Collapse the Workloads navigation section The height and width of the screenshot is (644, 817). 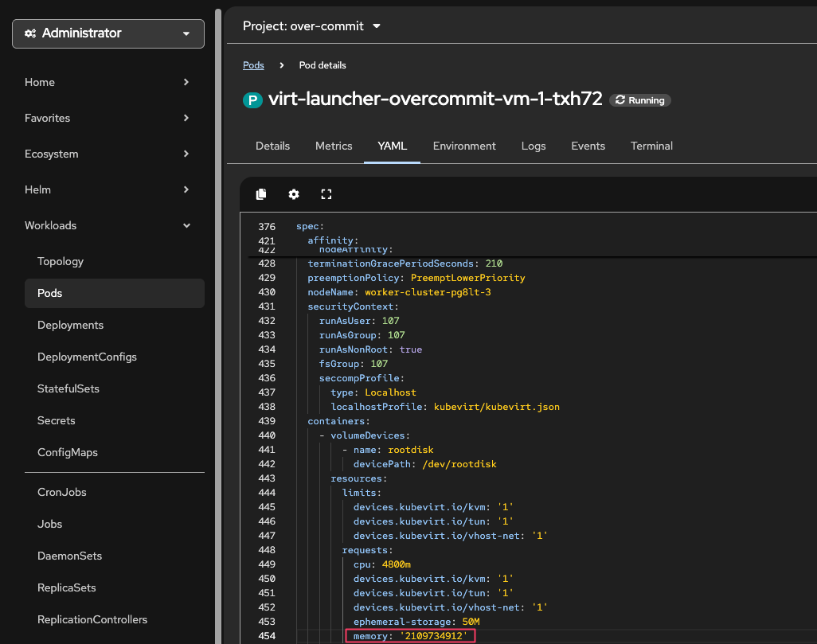click(x=107, y=225)
